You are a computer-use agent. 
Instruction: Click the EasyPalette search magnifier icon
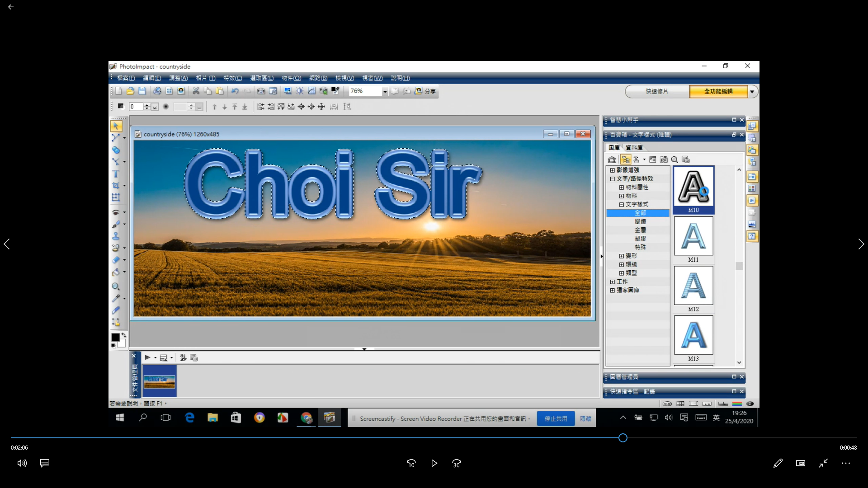tap(675, 160)
